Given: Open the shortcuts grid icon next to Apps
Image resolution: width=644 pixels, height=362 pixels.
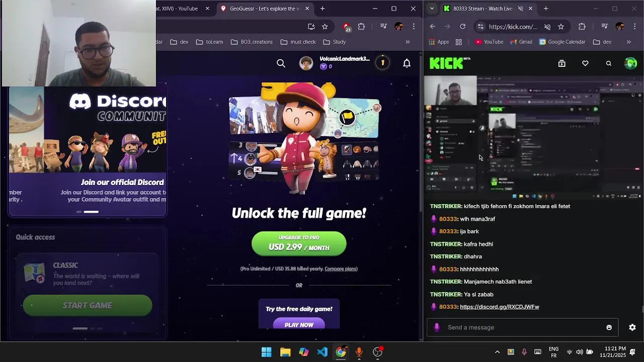Looking at the screenshot, I should tap(459, 42).
